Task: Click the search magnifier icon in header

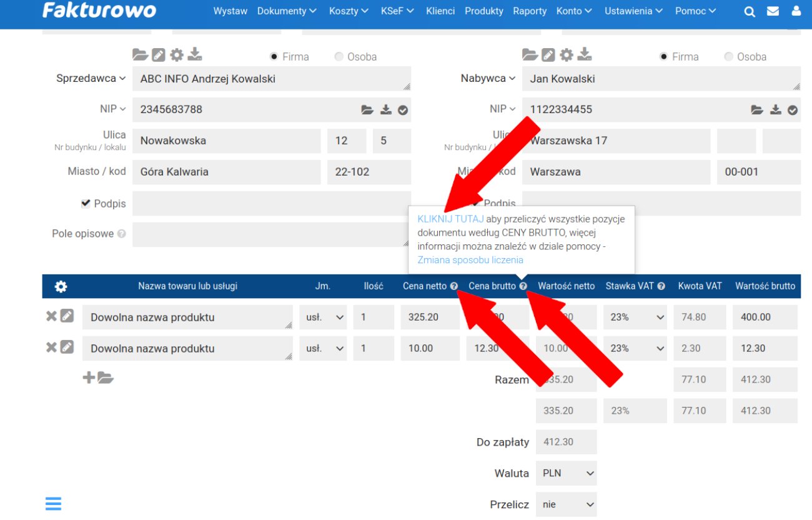Action: [x=750, y=11]
